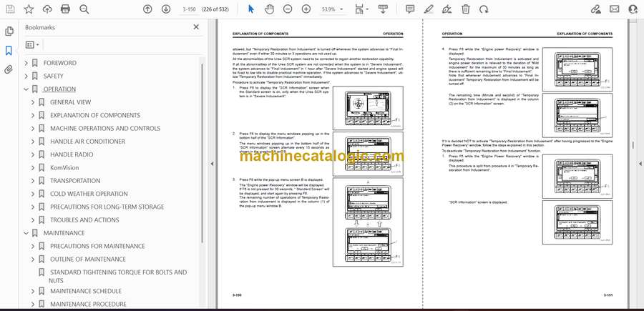
Task: Expand the FOREWORD bookmark
Action: tap(26, 63)
